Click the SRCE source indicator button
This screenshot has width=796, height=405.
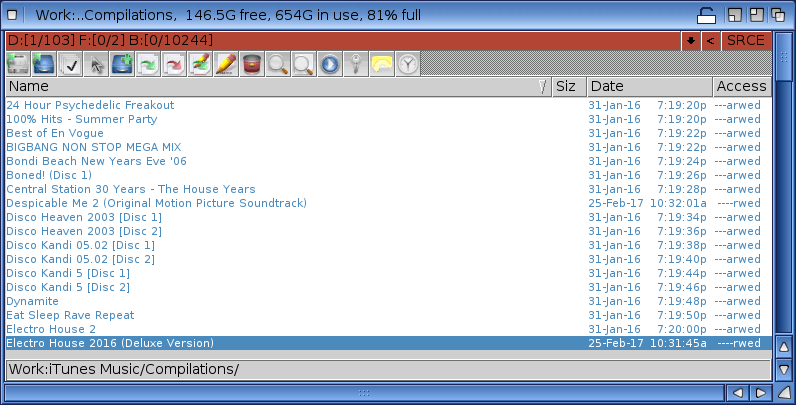pos(746,41)
